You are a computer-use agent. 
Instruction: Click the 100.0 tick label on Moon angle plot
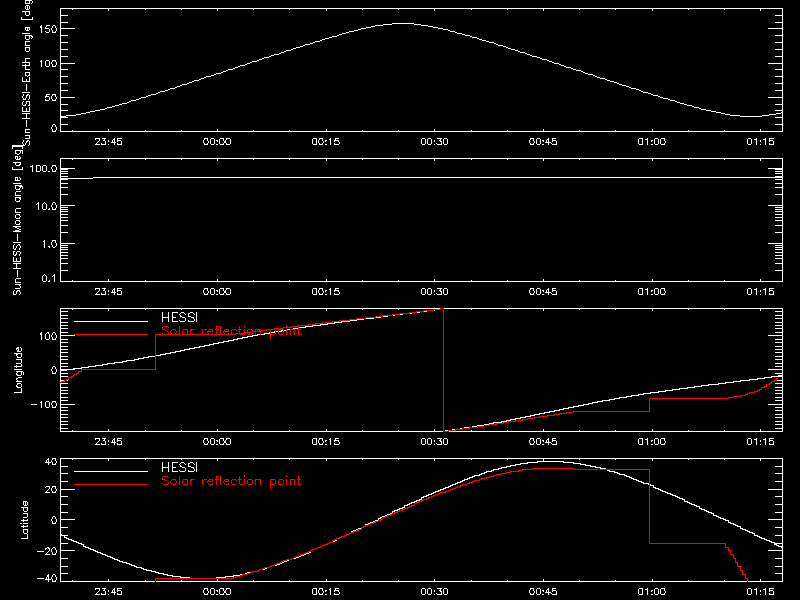(x=43, y=169)
